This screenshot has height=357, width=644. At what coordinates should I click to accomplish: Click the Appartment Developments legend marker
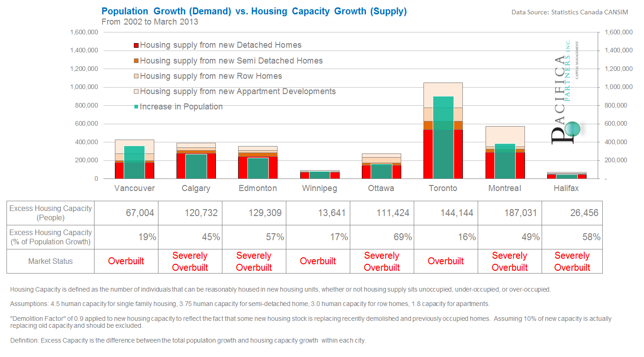(x=136, y=92)
